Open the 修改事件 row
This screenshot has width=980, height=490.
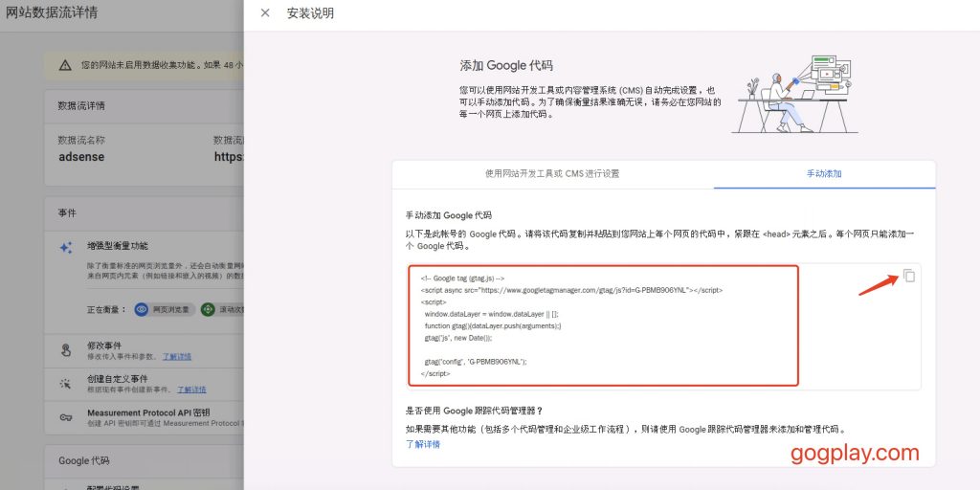tap(144, 350)
